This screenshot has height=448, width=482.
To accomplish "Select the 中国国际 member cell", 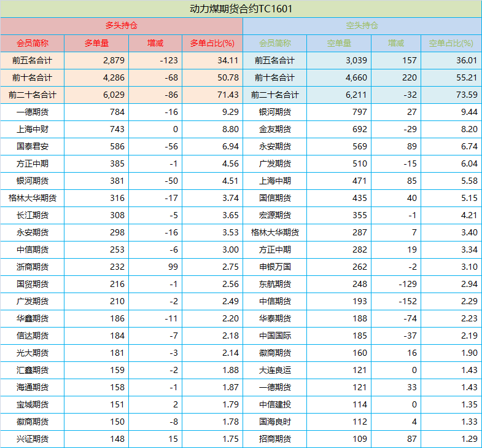I will 275,336.
